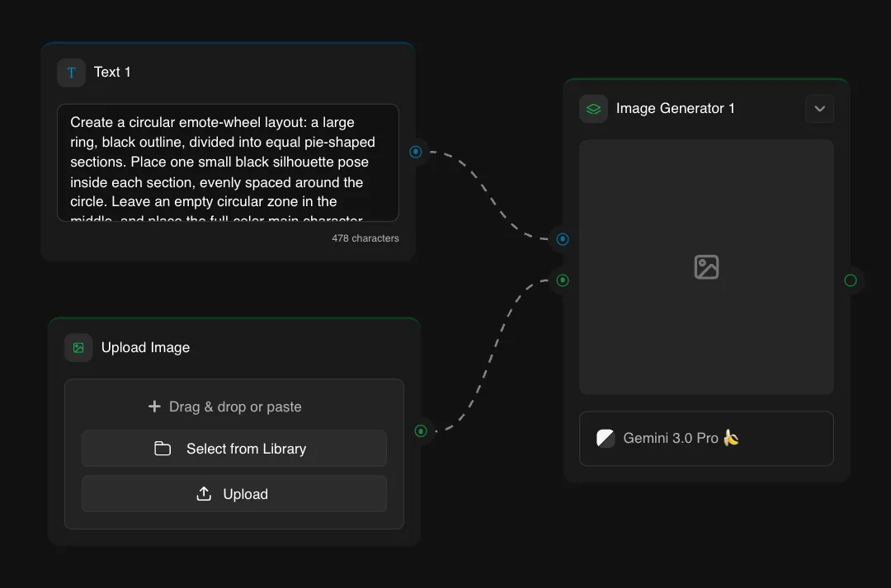Click the 478 characters count label
Screen dimensions: 891x588
coord(365,238)
